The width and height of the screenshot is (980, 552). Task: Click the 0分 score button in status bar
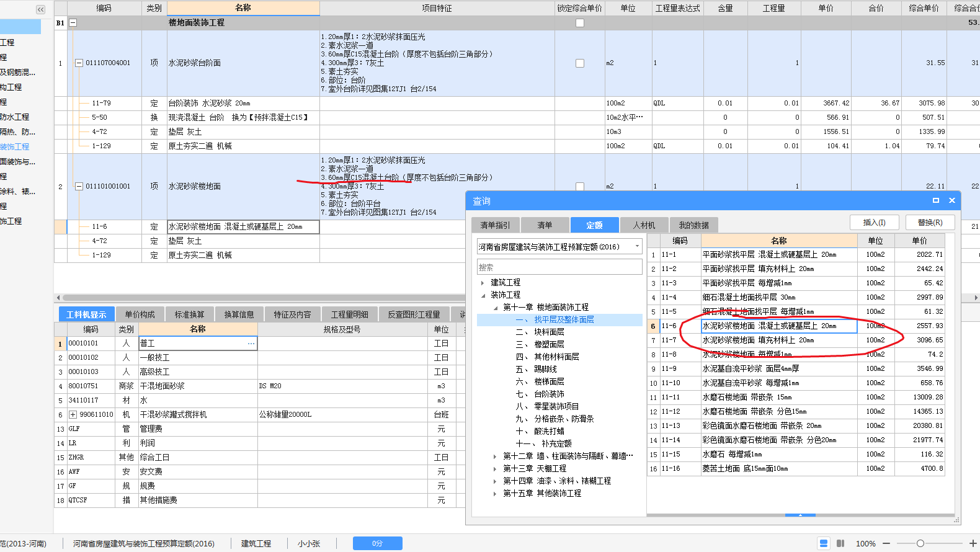tap(377, 543)
